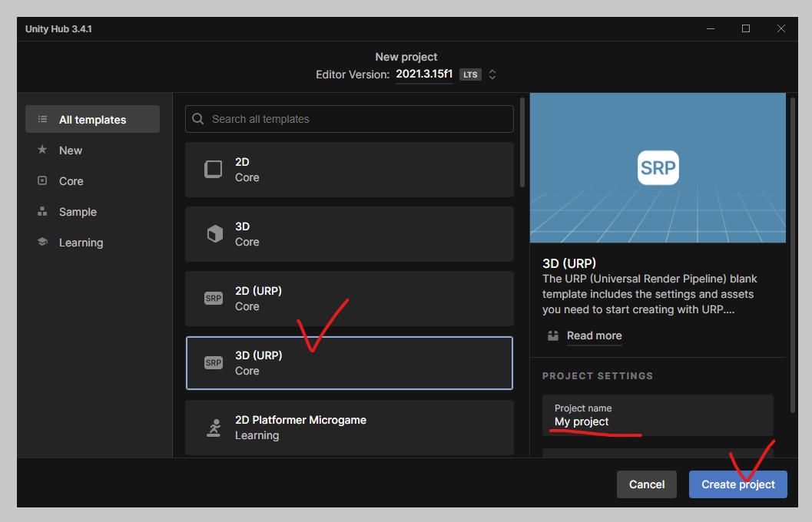
Task: Click the SRP preview image
Action: [658, 167]
